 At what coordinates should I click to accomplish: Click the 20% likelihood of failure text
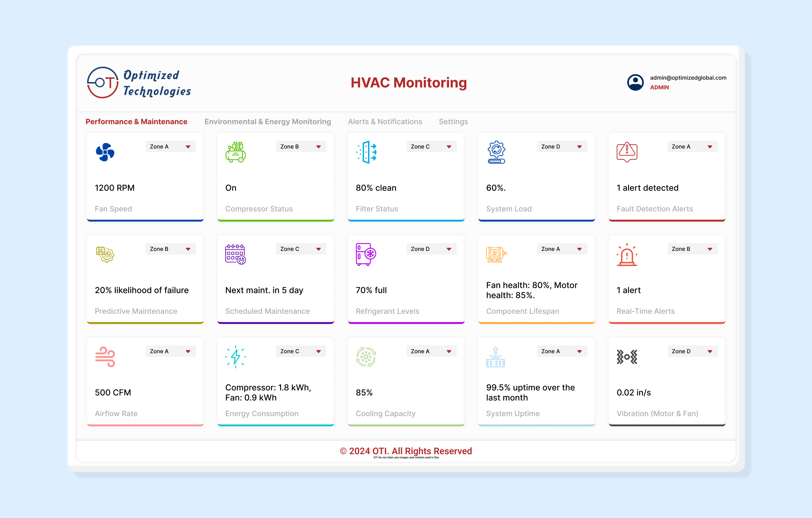click(142, 290)
